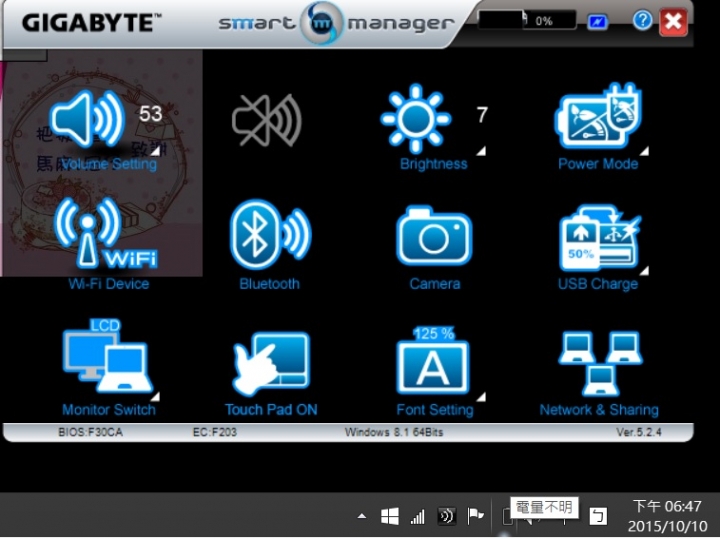This screenshot has height=539, width=720.
Task: Click the Camera label
Action: 434,284
